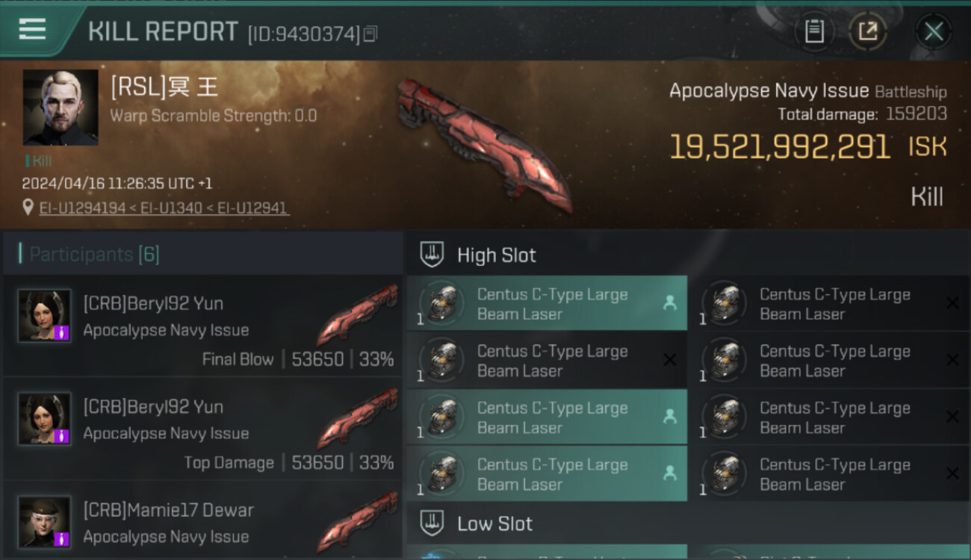Open Apocalypse Navy Issue ship name label

(x=769, y=91)
